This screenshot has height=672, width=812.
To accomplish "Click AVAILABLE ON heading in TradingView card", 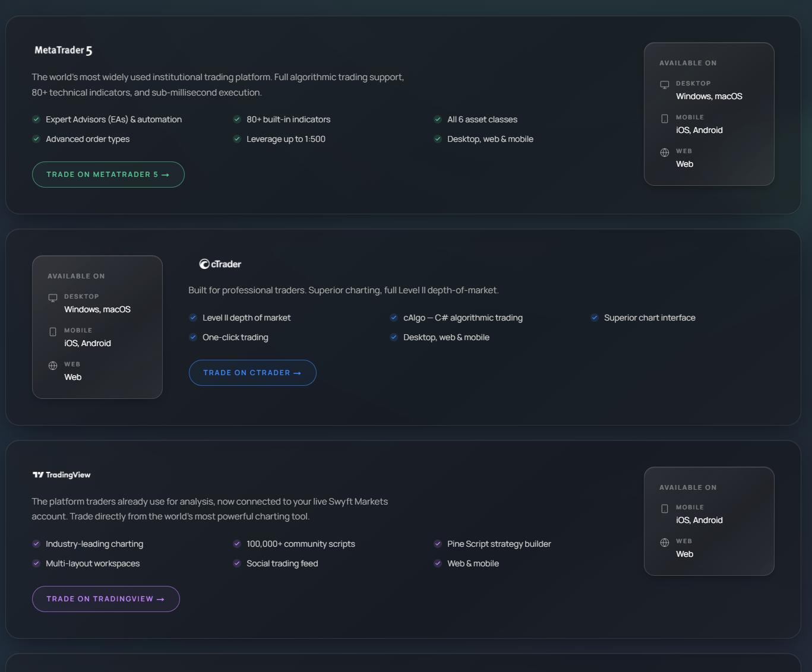I will point(688,487).
